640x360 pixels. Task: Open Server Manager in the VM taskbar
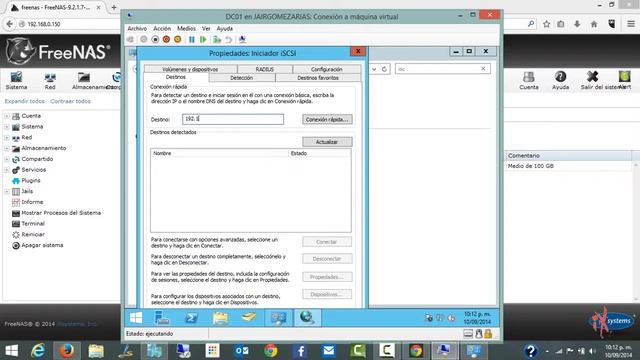tap(162, 318)
